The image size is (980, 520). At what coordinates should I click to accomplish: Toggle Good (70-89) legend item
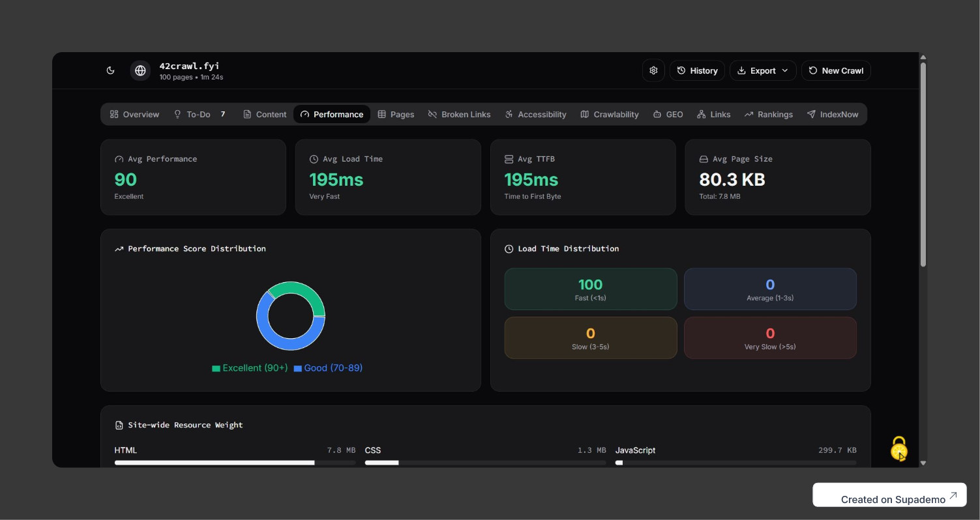tap(328, 368)
